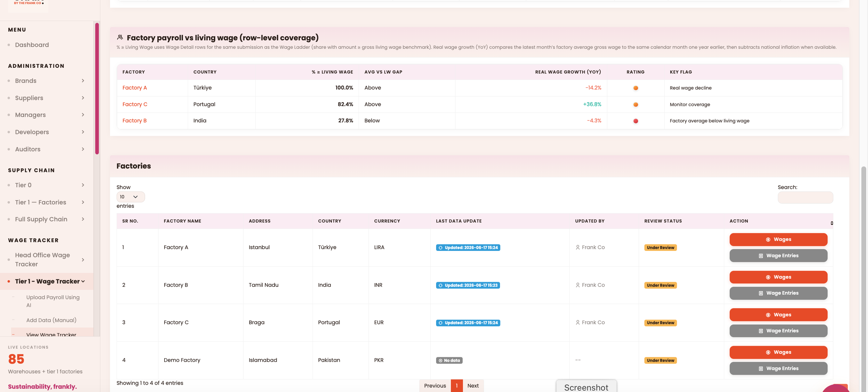Expand the Suppliers submenu chevron

click(x=83, y=98)
